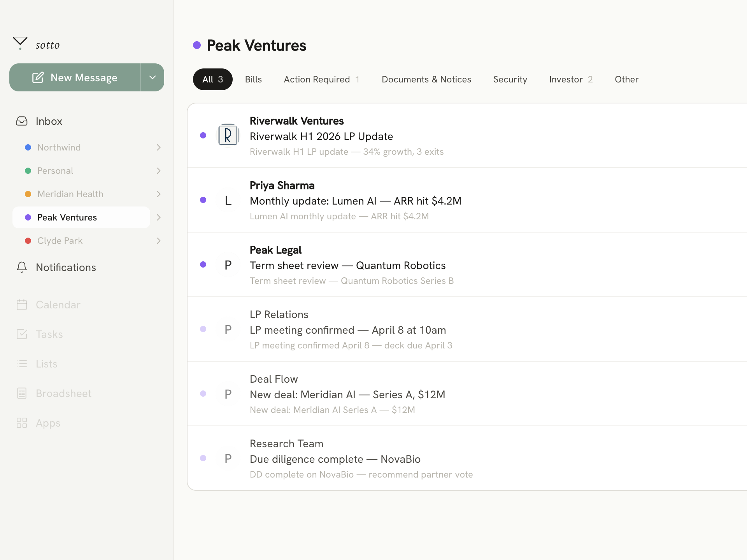747x560 pixels.
Task: Expand the Northwind inbox chevron
Action: (158, 147)
